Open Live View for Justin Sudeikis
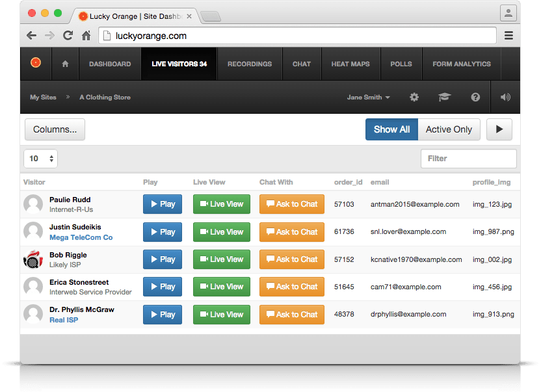 tap(222, 232)
